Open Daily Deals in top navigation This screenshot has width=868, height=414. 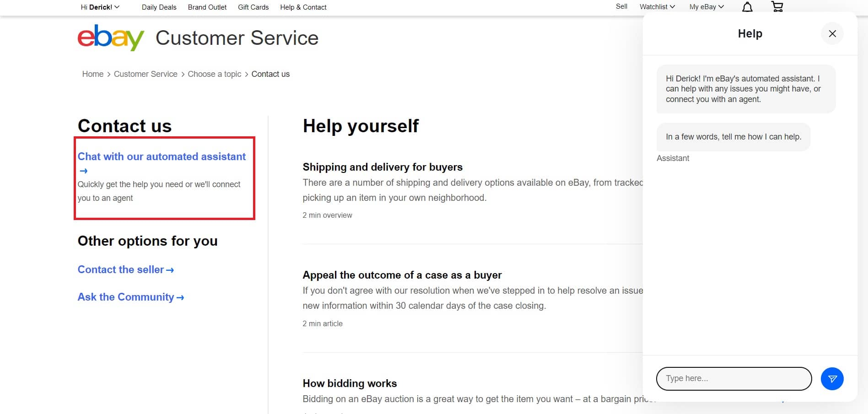(x=159, y=7)
